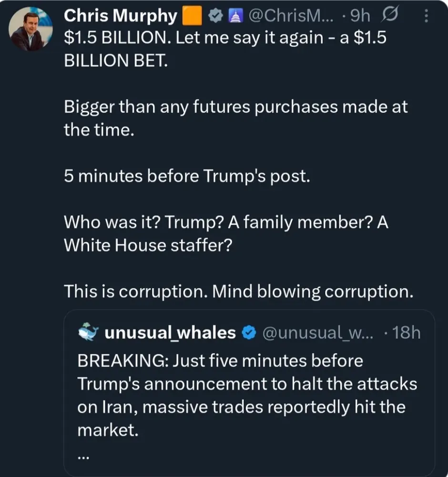Screen dimensions: 448x477
Task: Click the 9h post timestamp
Action: coord(359,17)
